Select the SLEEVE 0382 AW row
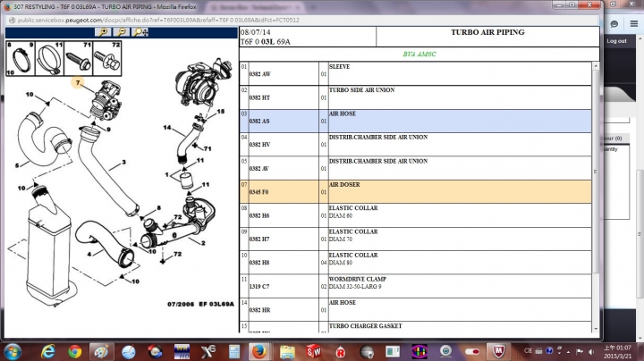Viewport: 644px width, 361px height. [x=416, y=74]
